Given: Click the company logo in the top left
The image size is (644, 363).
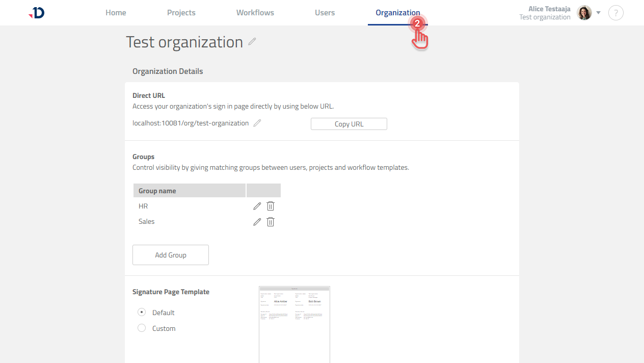Looking at the screenshot, I should [36, 13].
